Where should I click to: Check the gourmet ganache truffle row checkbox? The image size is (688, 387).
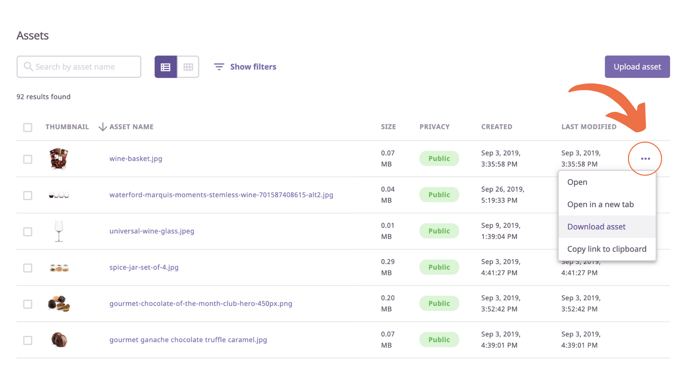coord(28,340)
